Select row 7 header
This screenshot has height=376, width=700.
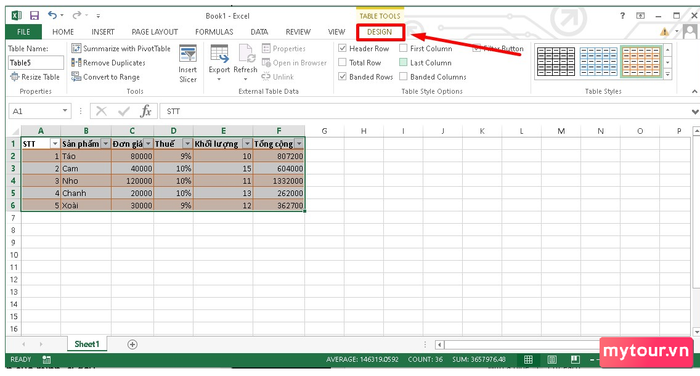[x=13, y=218]
